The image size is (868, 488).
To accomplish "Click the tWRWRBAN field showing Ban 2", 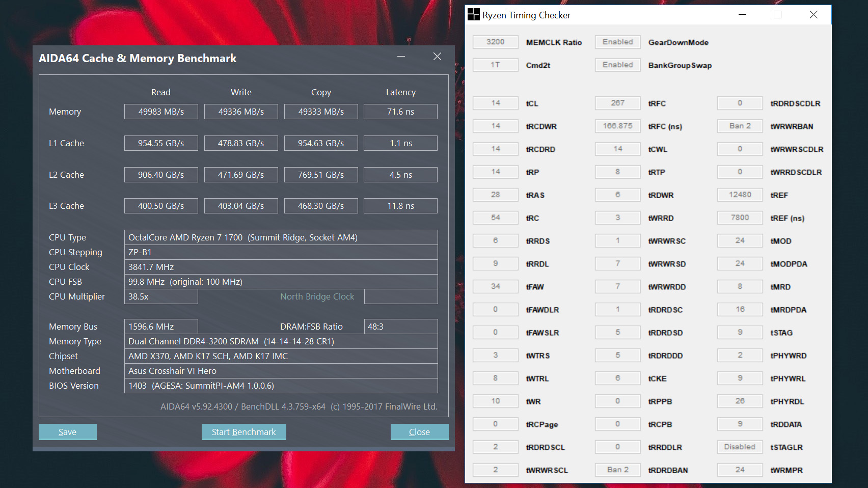I will click(740, 126).
